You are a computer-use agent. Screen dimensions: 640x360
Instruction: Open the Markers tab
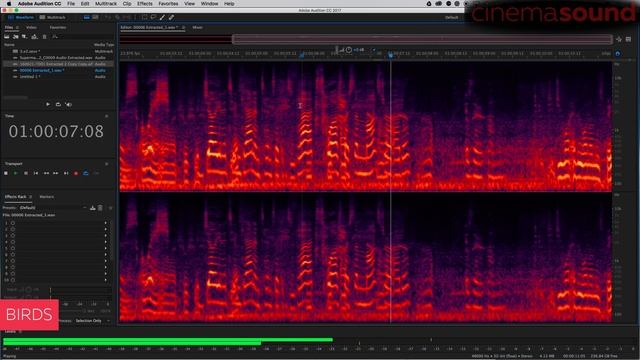47,197
